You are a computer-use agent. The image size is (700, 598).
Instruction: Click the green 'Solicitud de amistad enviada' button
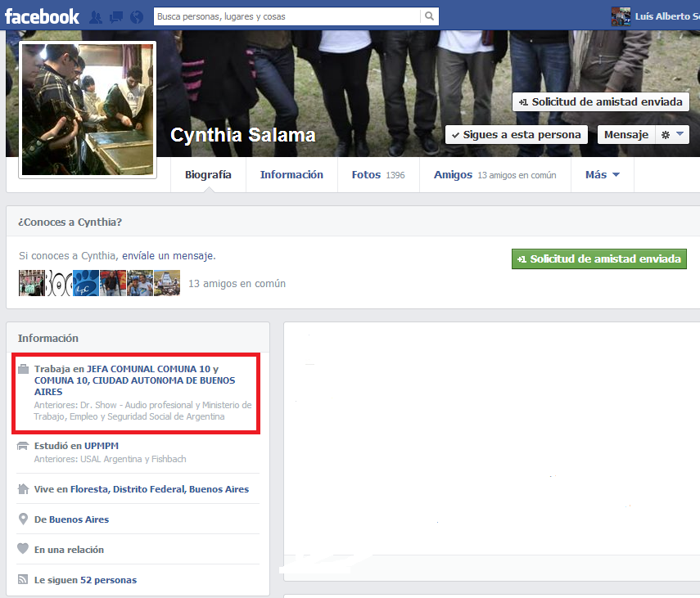pyautogui.click(x=598, y=259)
